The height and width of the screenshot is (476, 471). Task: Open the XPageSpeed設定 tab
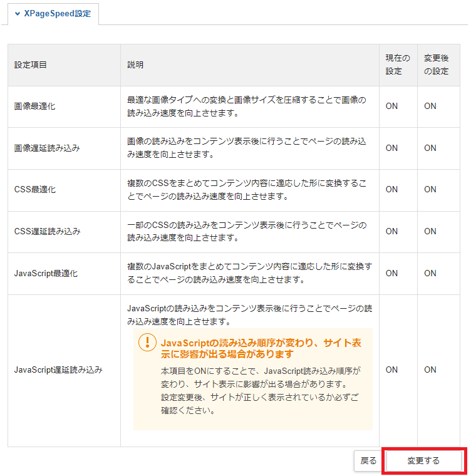53,14
